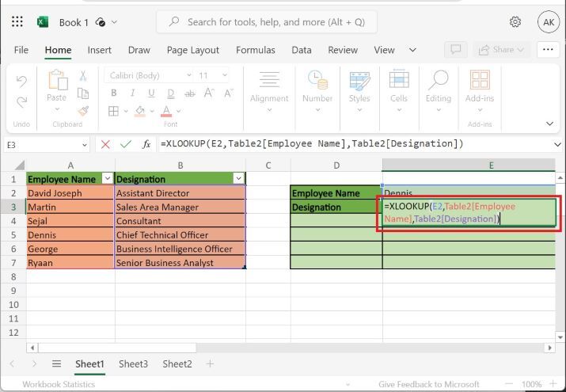Switch to the Page Layout tab
Screen dimensions: 566x392
pyautogui.click(x=193, y=50)
